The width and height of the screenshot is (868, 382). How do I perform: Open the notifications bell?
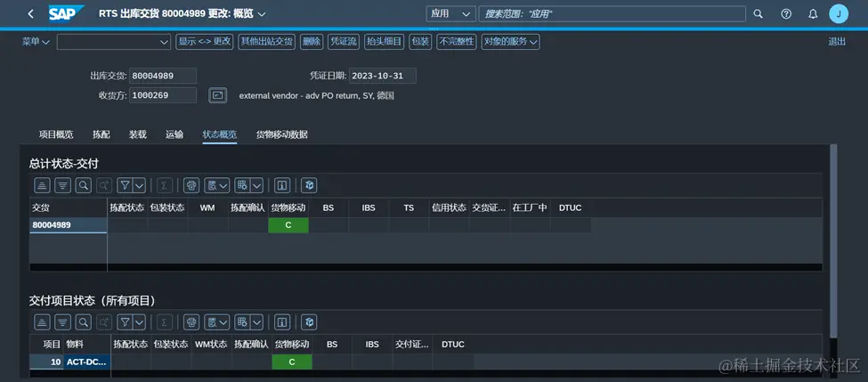click(813, 14)
